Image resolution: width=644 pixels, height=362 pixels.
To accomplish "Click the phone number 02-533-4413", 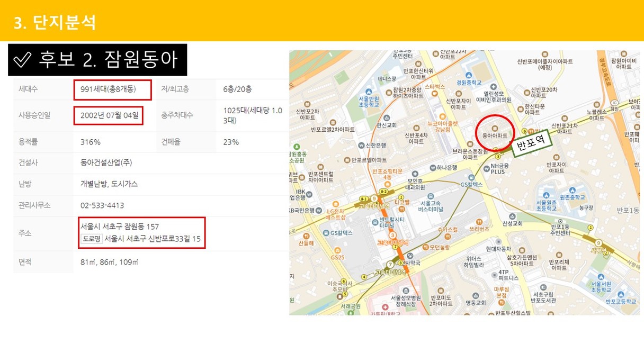I will point(102,205).
